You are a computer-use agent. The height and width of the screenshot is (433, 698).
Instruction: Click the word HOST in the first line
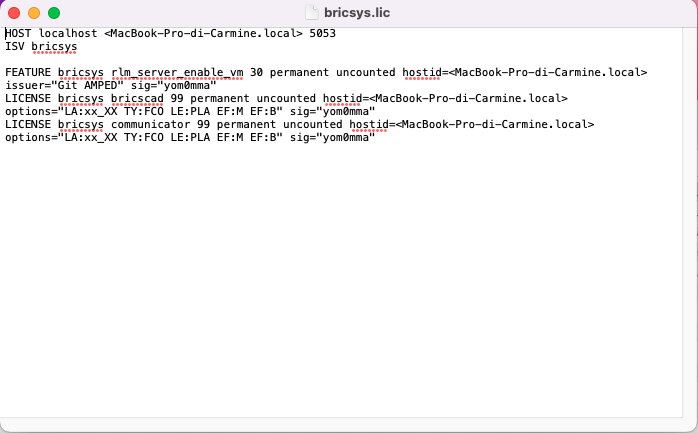[x=18, y=33]
